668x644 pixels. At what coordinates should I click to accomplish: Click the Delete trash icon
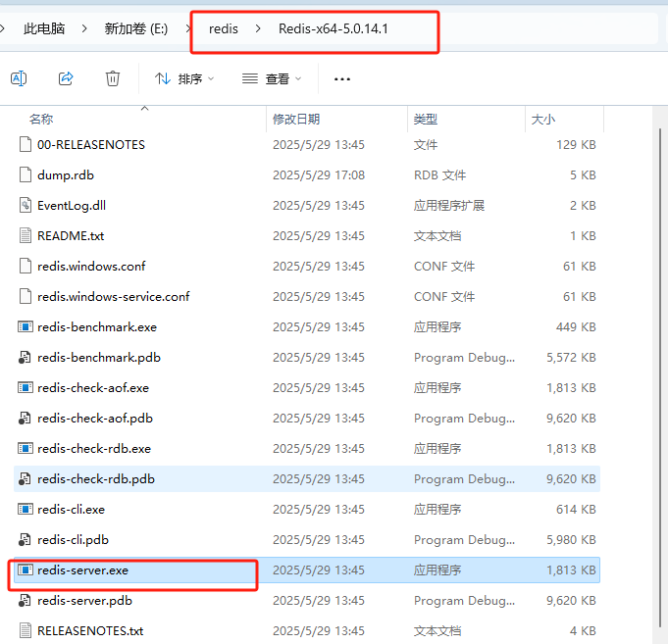113,78
